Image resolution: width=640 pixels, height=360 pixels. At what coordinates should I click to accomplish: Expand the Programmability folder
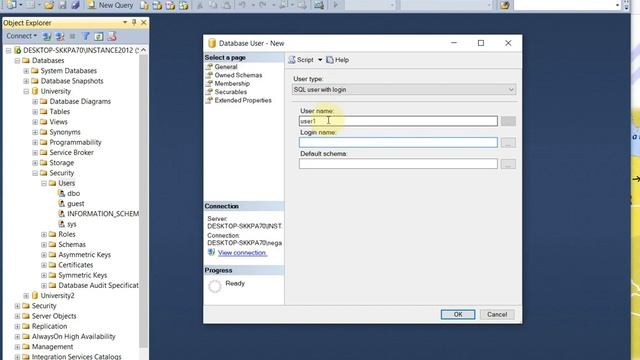35,142
